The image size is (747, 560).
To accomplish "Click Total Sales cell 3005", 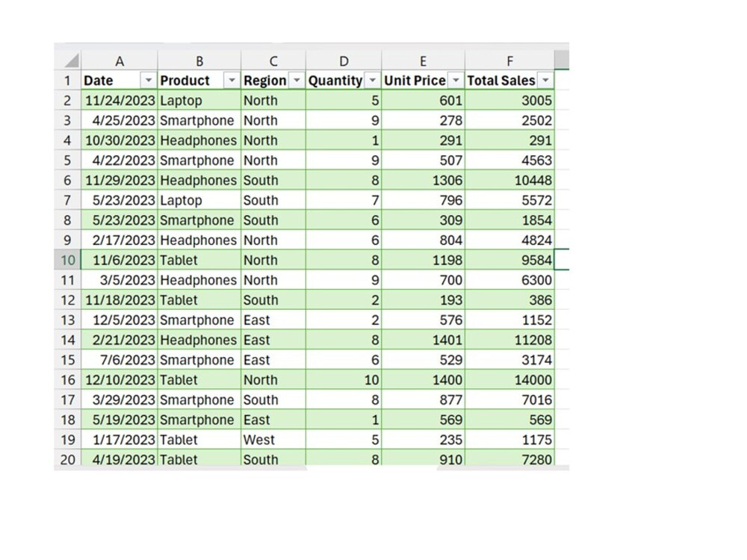I will tap(509, 101).
